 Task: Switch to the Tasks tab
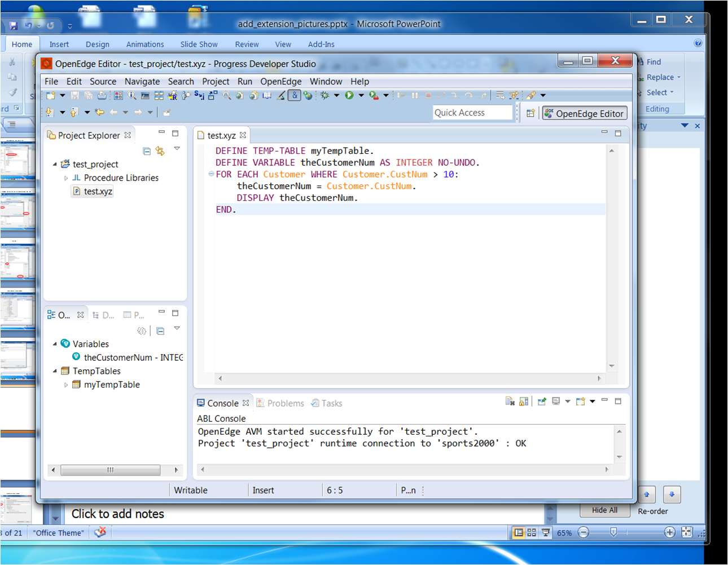coord(327,403)
